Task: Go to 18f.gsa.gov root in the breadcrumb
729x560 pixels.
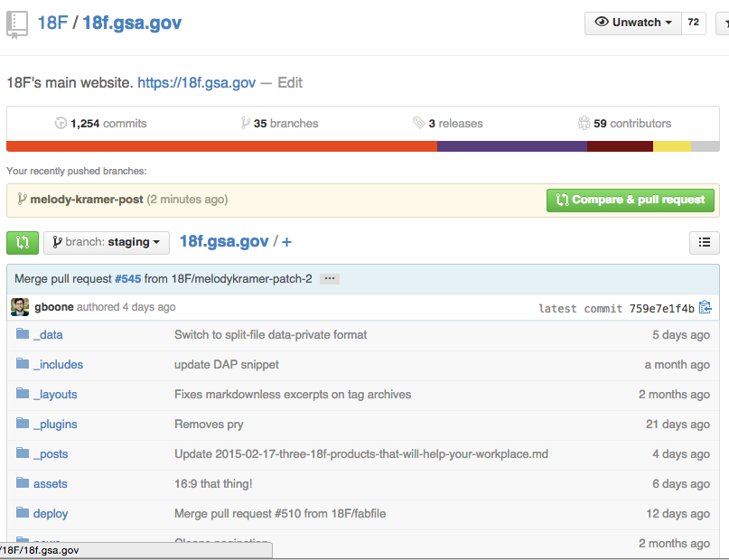Action: [x=224, y=242]
